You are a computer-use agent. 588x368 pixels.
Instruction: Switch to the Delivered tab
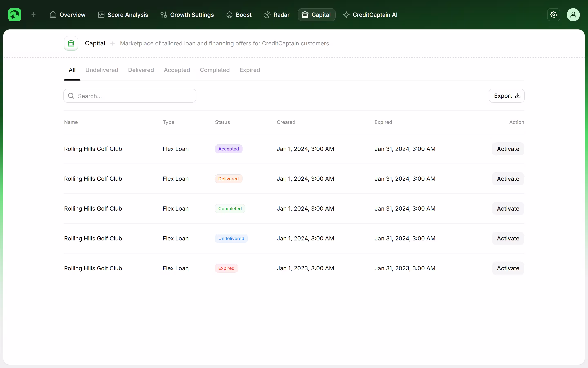tap(141, 70)
